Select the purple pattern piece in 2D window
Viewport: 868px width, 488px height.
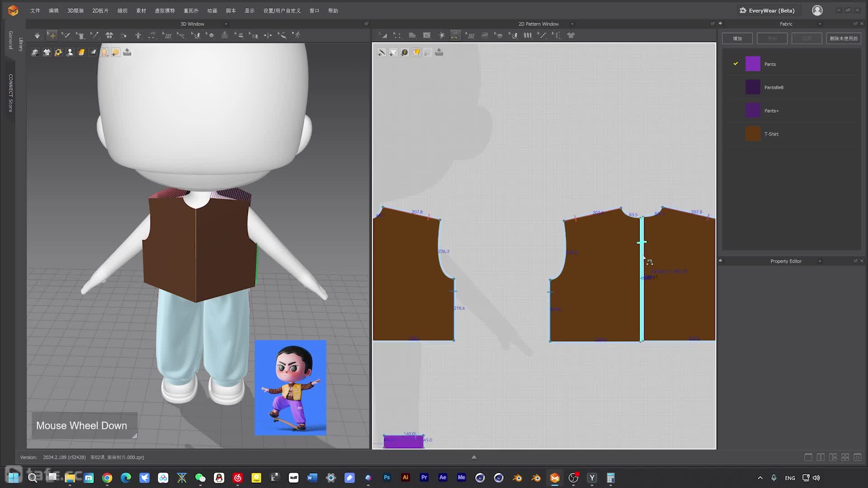click(x=403, y=441)
